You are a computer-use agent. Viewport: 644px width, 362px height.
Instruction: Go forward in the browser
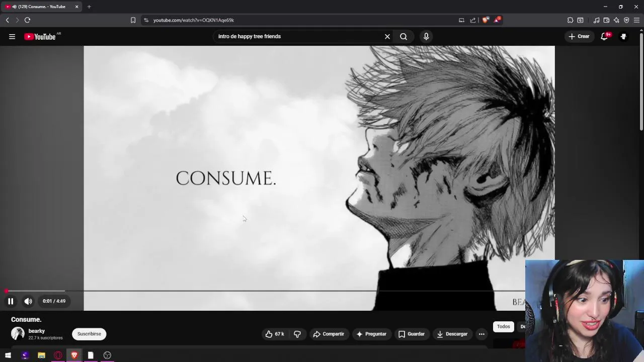(x=17, y=20)
